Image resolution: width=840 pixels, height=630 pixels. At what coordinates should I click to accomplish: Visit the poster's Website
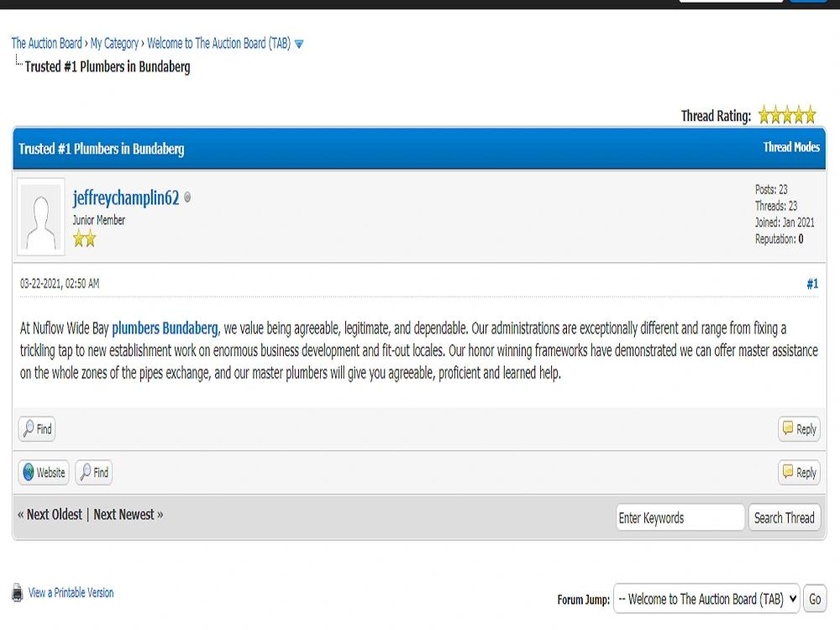[x=44, y=472]
